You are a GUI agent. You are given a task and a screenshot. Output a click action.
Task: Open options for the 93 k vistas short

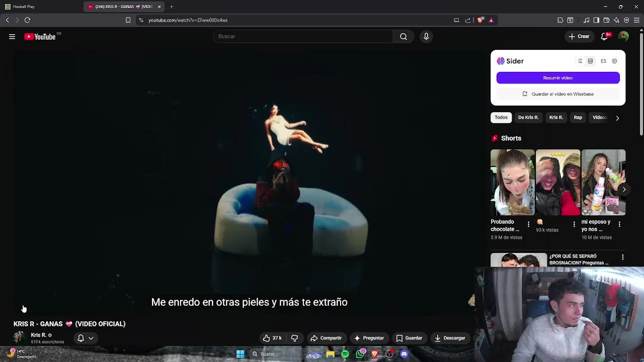[574, 224]
